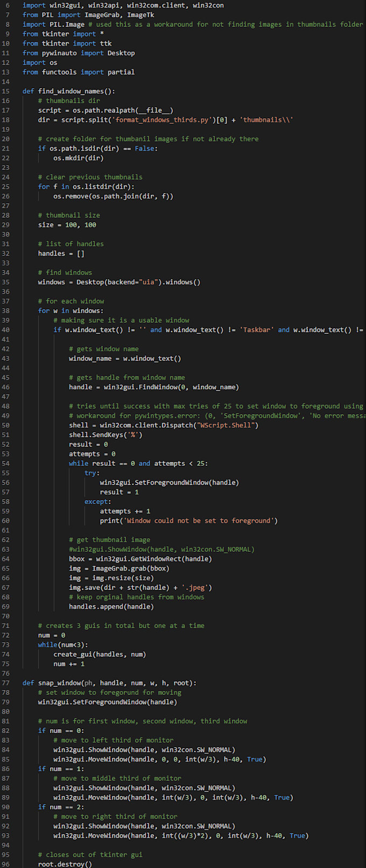Click 'window_name = w.window_text()' line
366x868 pixels.
125,359
